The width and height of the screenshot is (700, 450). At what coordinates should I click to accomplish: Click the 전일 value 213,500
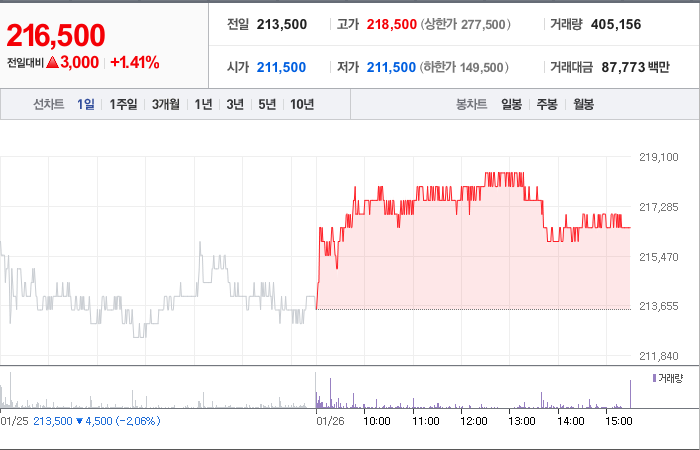282,24
